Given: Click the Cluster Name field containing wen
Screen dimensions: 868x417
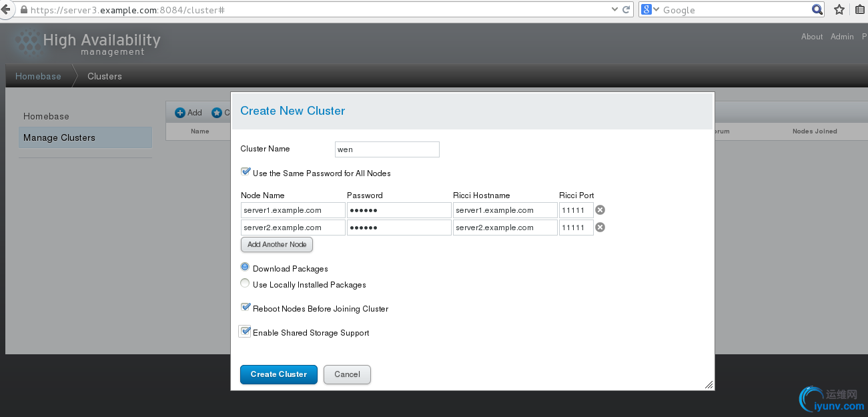Looking at the screenshot, I should point(387,149).
